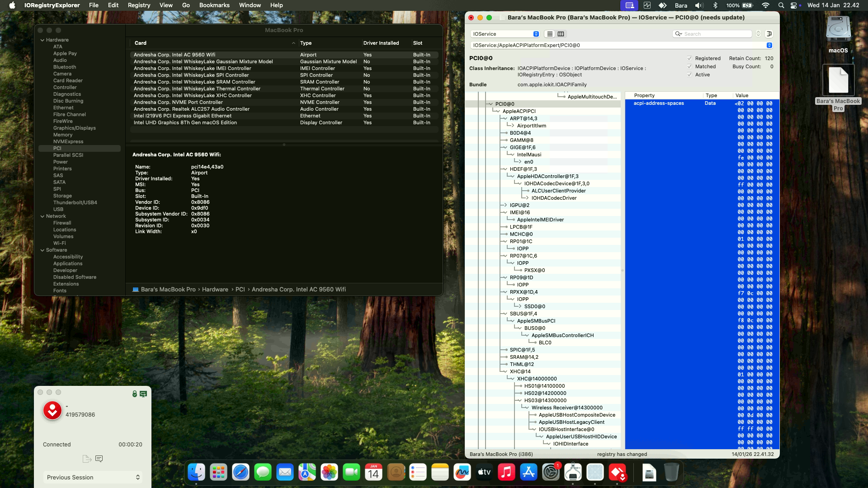Open the Previous Session dropdown
This screenshot has height=488, width=868.
tap(93, 477)
